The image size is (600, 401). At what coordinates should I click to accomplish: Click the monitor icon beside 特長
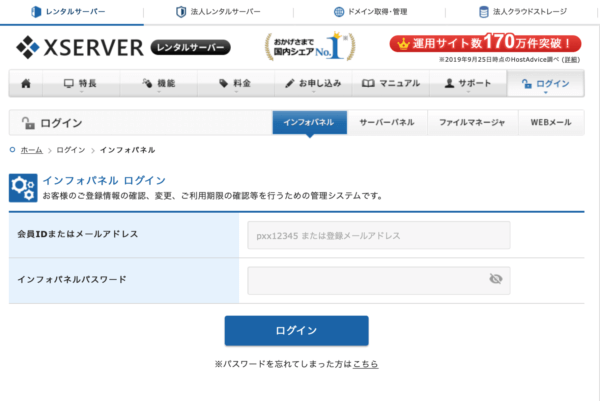(69, 83)
